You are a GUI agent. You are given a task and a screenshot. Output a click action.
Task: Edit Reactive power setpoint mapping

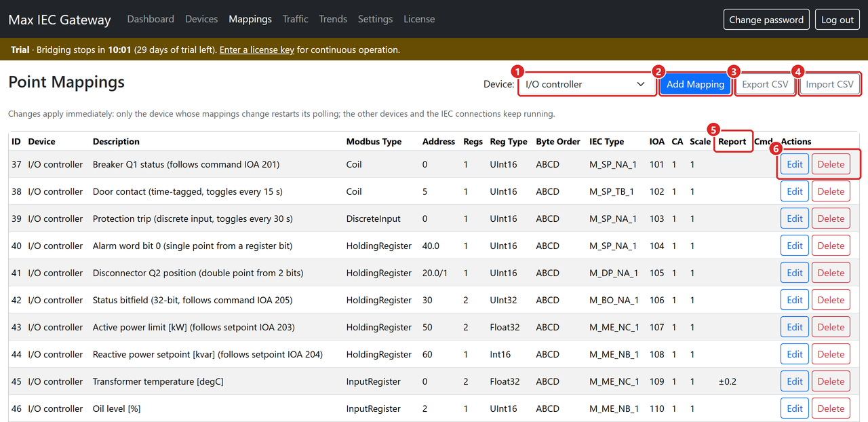tap(795, 354)
